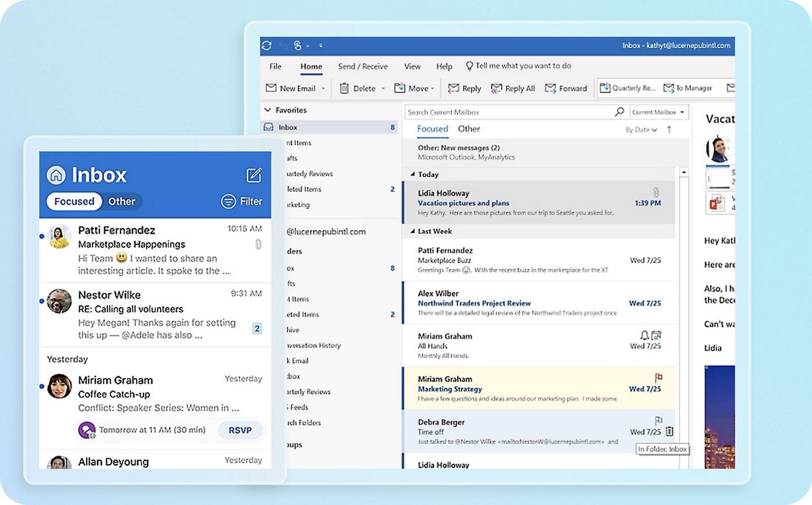812x505 pixels.
Task: Click the RSVP button
Action: [240, 430]
